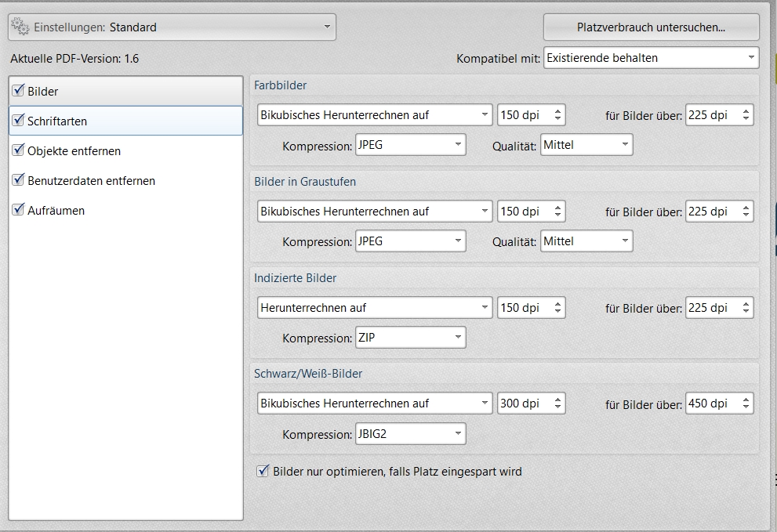Toggle the Aufräumen checkbox
777x532 pixels.
(18, 209)
